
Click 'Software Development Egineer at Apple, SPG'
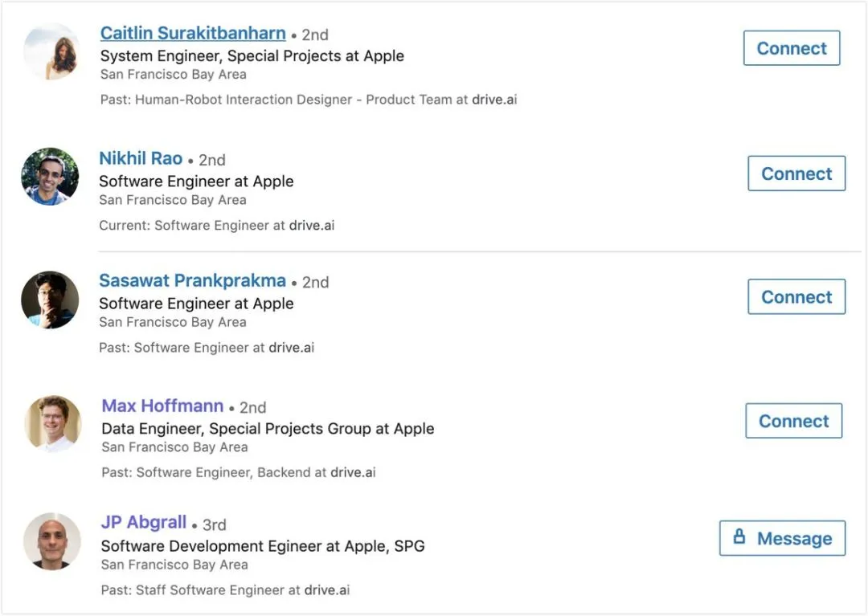point(262,546)
